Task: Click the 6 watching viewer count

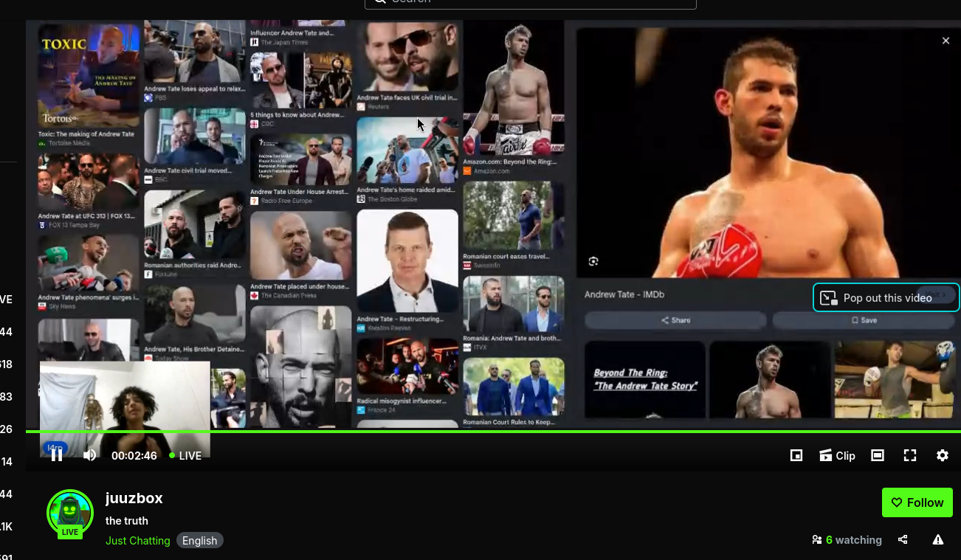Action: tap(847, 539)
